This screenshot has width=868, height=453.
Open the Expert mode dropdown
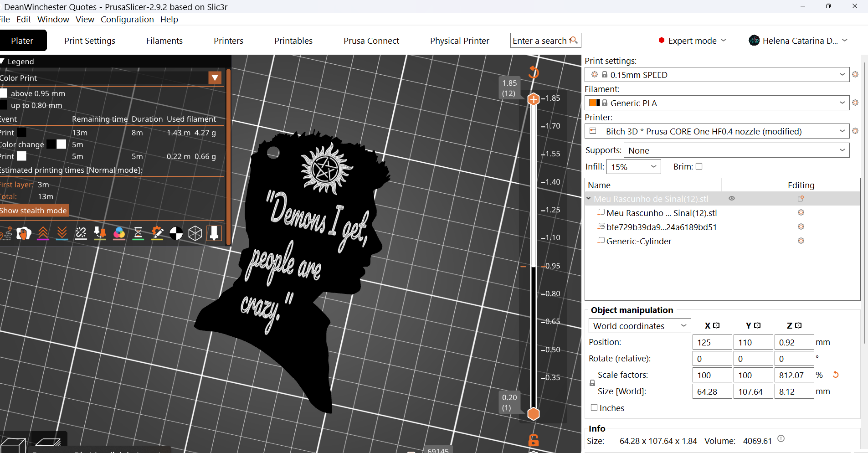(x=692, y=41)
